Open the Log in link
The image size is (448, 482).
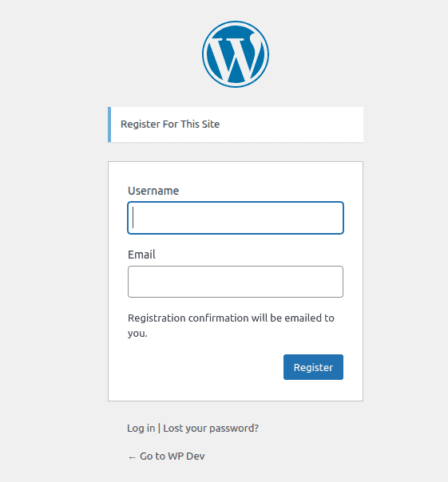click(141, 429)
